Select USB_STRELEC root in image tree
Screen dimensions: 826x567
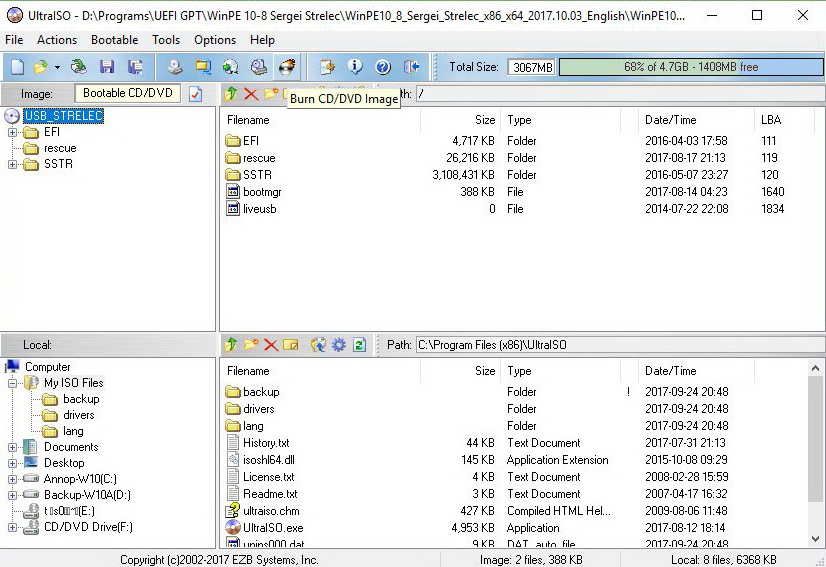pyautogui.click(x=64, y=116)
